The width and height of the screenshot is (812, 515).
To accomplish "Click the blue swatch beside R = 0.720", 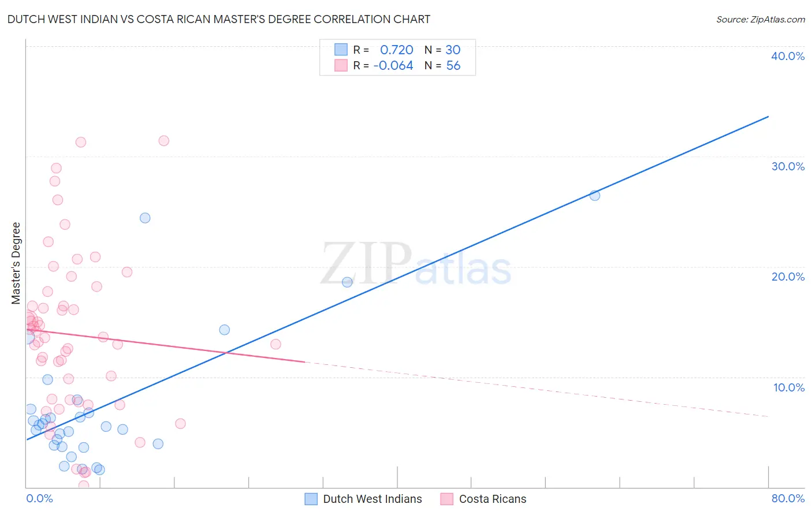I will click(x=341, y=50).
